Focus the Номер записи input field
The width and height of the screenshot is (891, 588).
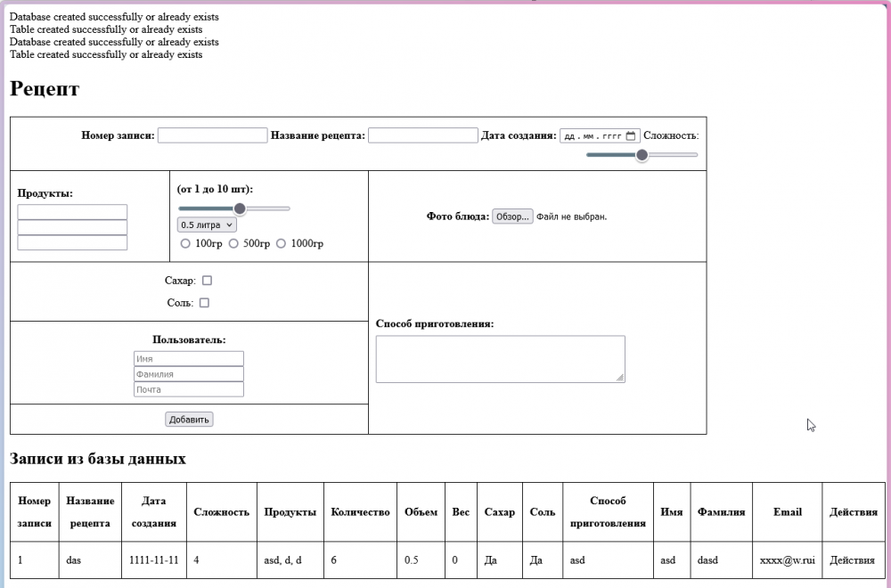tap(212, 135)
